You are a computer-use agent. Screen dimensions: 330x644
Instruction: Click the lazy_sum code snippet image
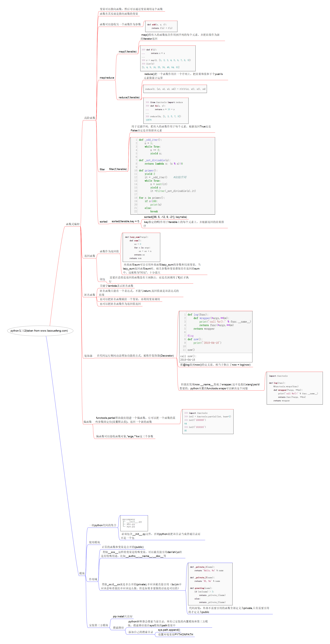[x=141, y=247]
